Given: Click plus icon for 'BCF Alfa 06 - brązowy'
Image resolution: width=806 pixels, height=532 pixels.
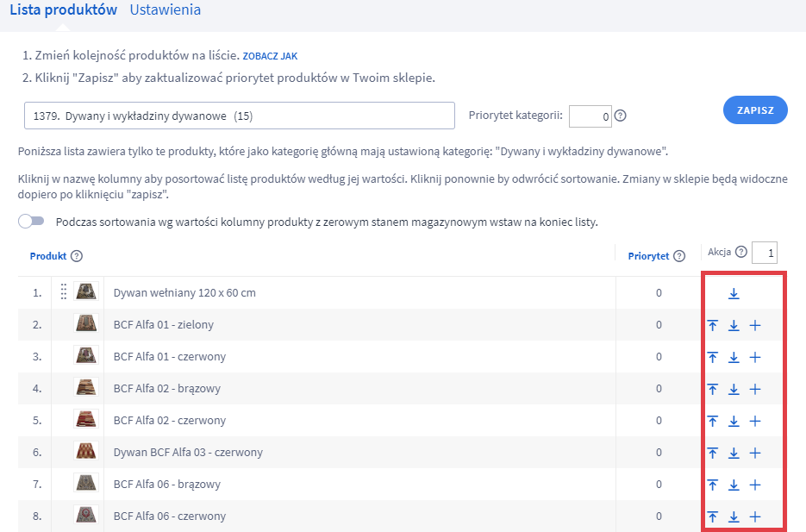Looking at the screenshot, I should [x=754, y=485].
